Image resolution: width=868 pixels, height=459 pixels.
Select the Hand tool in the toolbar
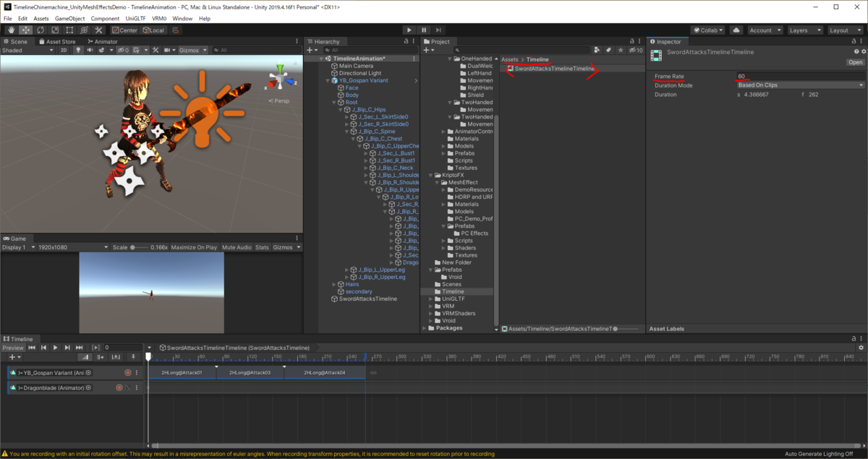12,30
